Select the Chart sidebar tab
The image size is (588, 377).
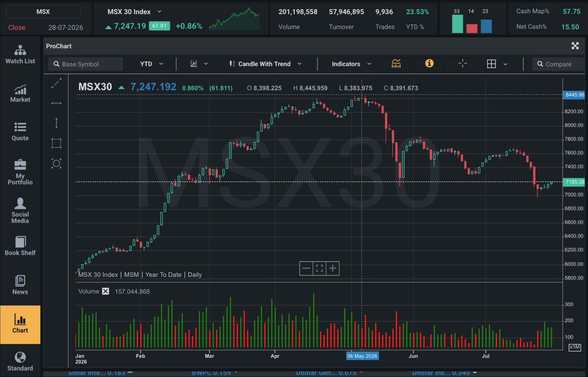20,324
